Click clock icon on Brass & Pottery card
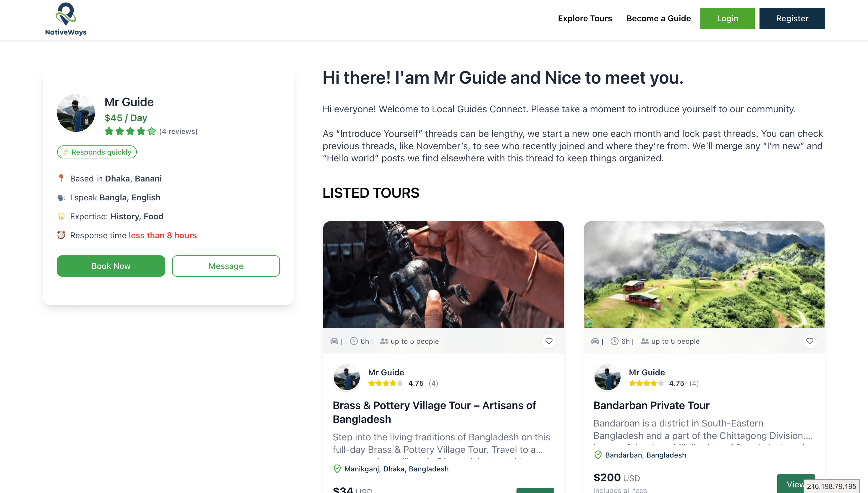The height and width of the screenshot is (493, 868). [x=354, y=341]
